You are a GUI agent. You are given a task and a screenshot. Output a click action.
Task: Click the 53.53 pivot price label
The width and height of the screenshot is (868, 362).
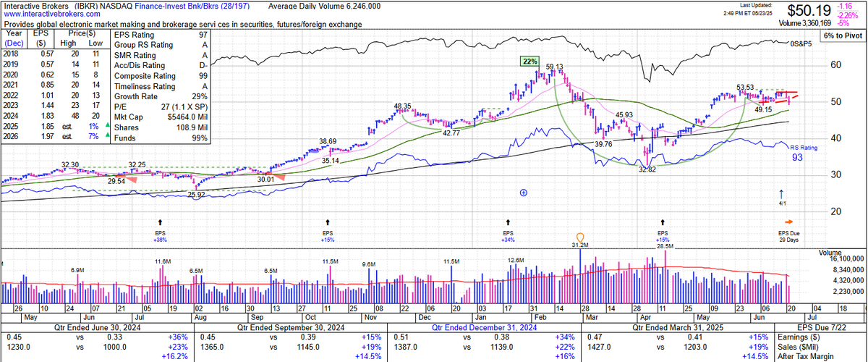tap(745, 88)
